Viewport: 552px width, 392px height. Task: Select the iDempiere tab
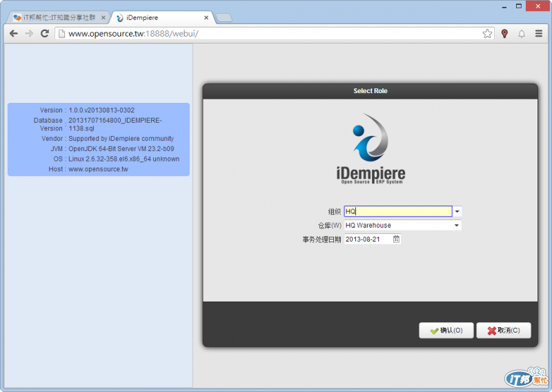click(162, 17)
